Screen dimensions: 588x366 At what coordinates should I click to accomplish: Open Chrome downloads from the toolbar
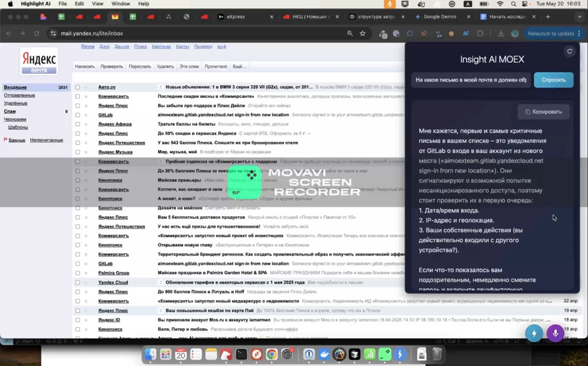(501, 34)
